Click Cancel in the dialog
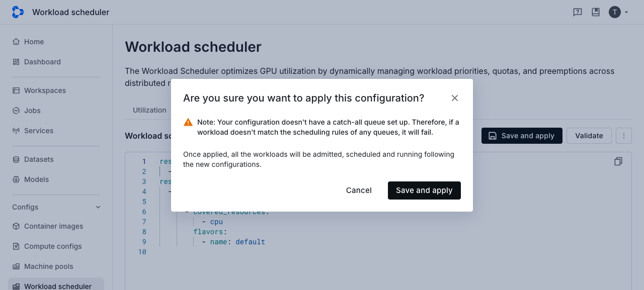 click(x=359, y=190)
